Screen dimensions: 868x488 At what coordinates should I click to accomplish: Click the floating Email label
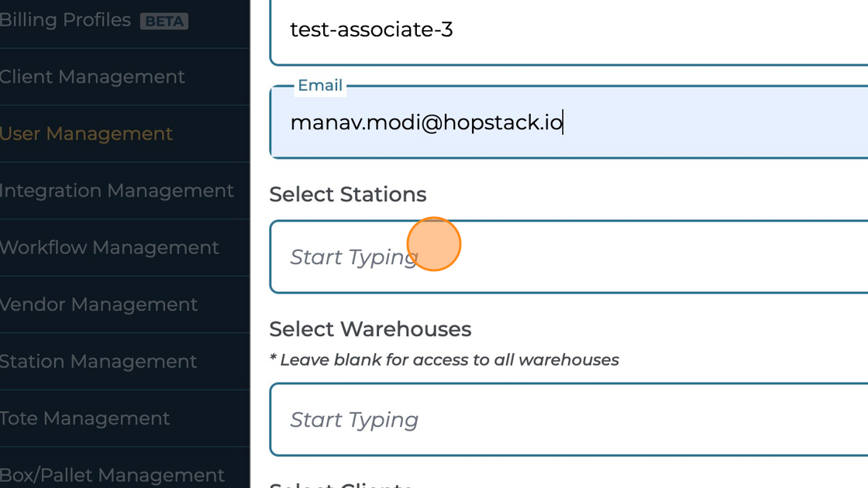(320, 86)
